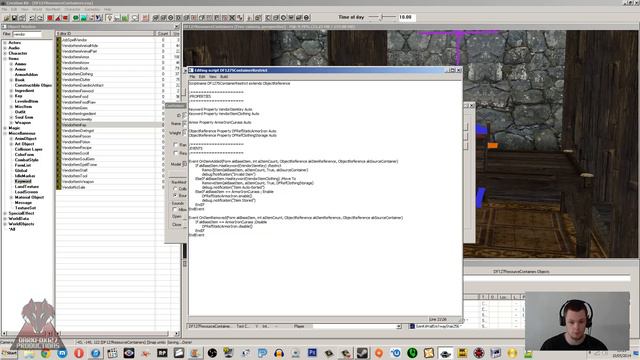
Task: Expand the WorldObjects tree category
Action: point(5,224)
